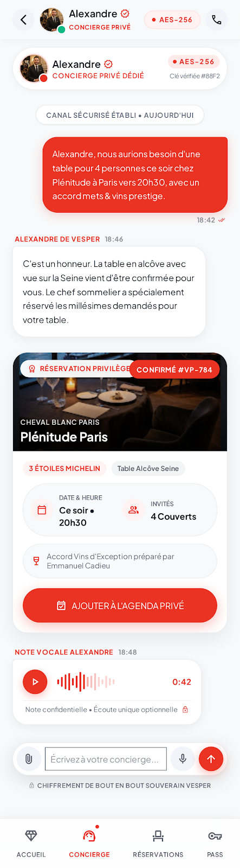Call the concierge with phone icon

(x=216, y=20)
